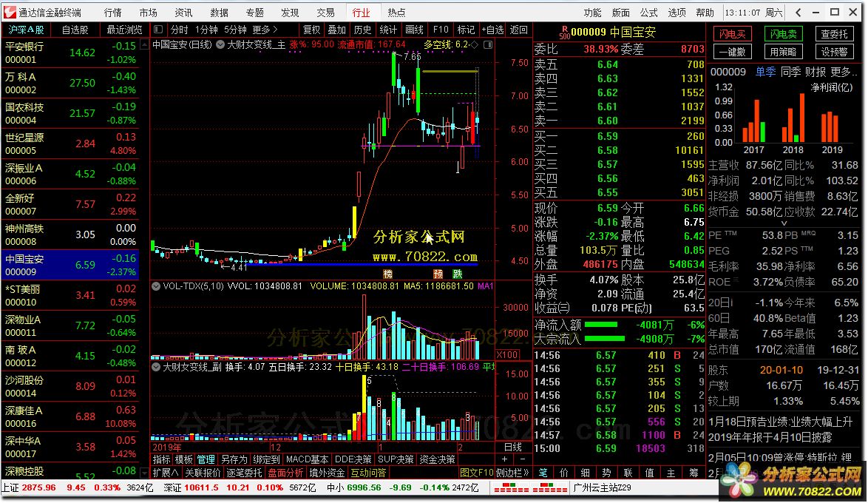
Task: Select 深康佳A 000016 in stock list
Action: pos(70,416)
